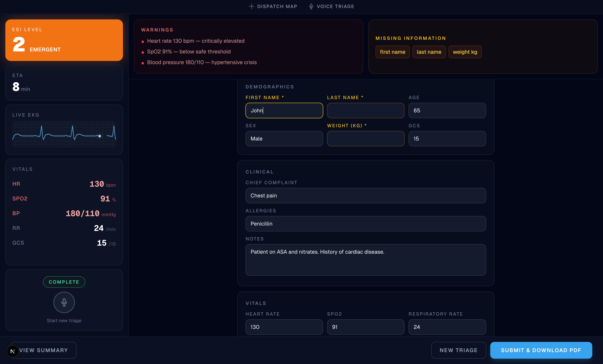
Task: Click the 'first name' missing info chip
Action: pyautogui.click(x=392, y=52)
